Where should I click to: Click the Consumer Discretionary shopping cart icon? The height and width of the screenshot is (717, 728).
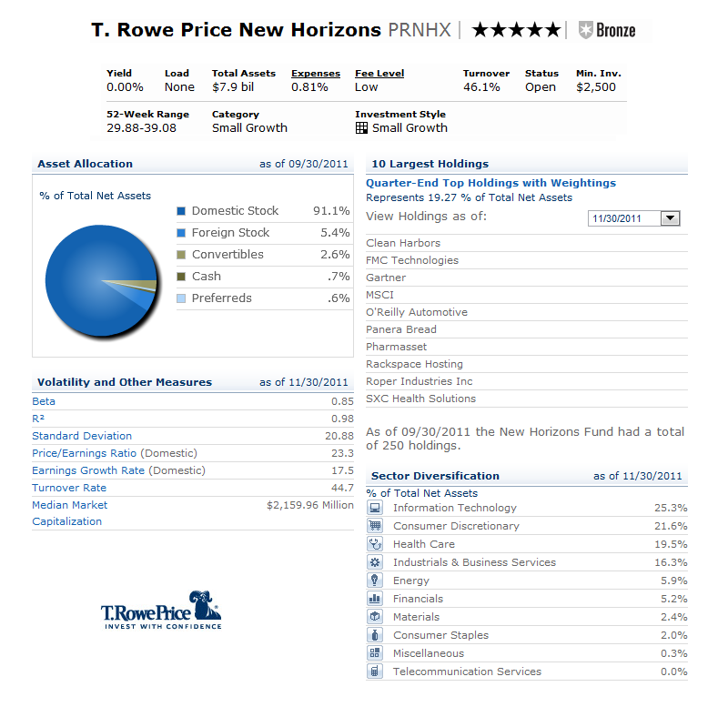375,526
